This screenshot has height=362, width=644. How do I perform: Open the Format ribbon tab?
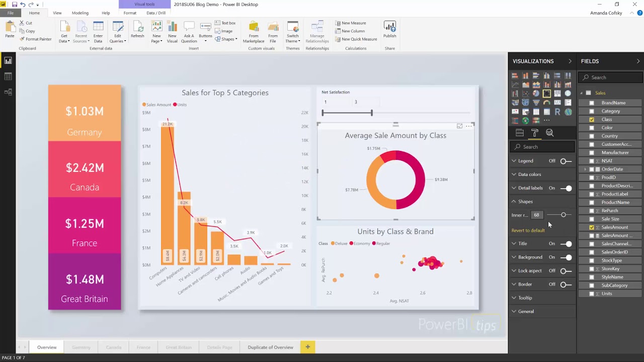tap(130, 13)
